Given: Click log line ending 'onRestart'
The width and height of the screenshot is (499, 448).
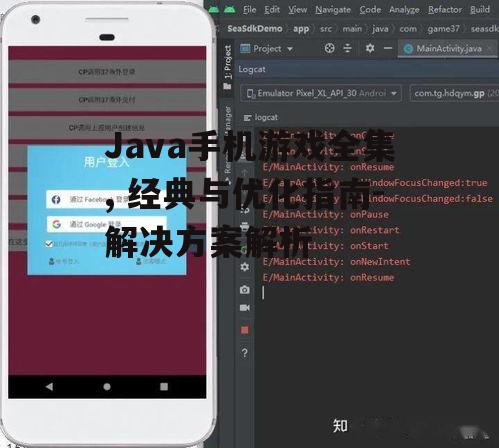Looking at the screenshot, I should pos(331,230).
